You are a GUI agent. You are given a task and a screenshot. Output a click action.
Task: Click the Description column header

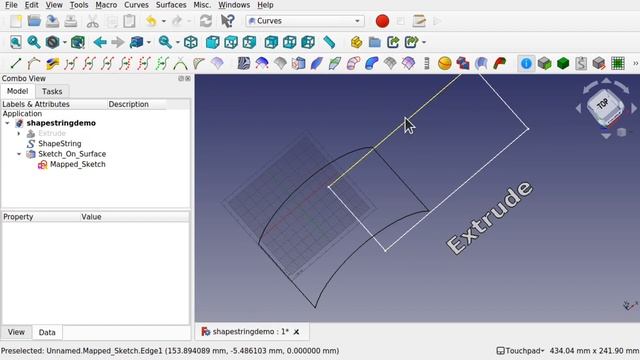[x=129, y=104]
